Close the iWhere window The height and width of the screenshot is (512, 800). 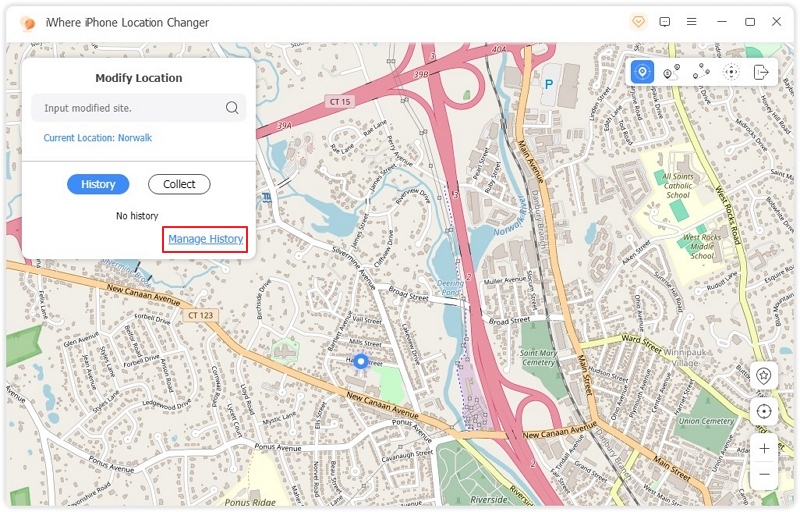pyautogui.click(x=777, y=22)
